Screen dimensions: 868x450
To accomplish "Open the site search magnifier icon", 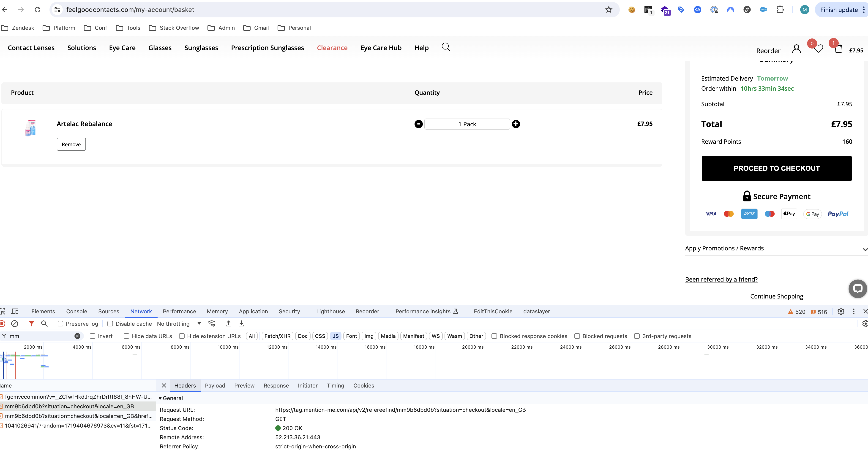I will point(446,47).
